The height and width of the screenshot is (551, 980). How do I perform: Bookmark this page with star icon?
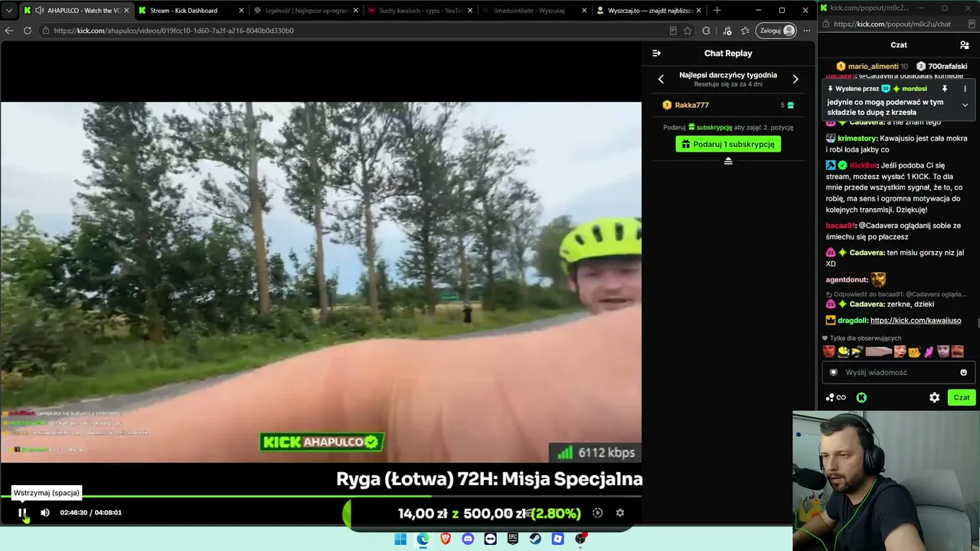click(x=688, y=31)
